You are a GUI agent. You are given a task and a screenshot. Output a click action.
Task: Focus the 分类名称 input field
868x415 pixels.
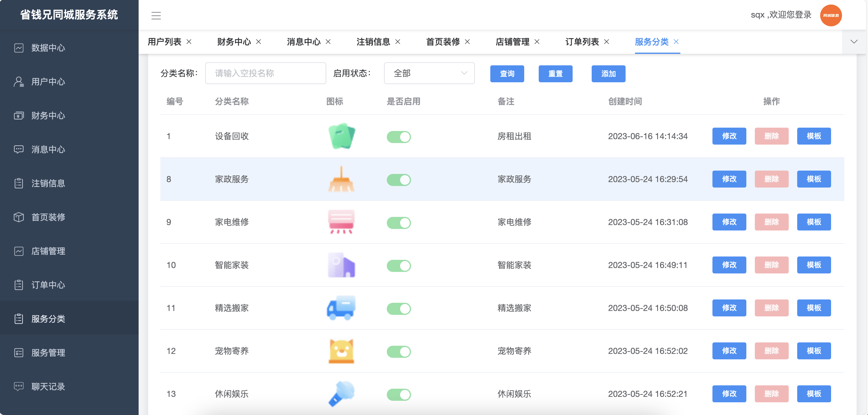(x=265, y=73)
